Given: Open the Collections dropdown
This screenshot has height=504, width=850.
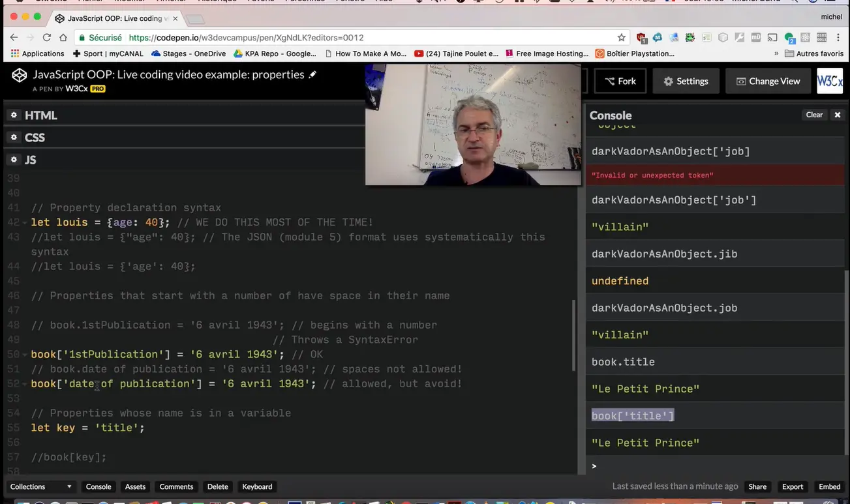Looking at the screenshot, I should click(40, 486).
